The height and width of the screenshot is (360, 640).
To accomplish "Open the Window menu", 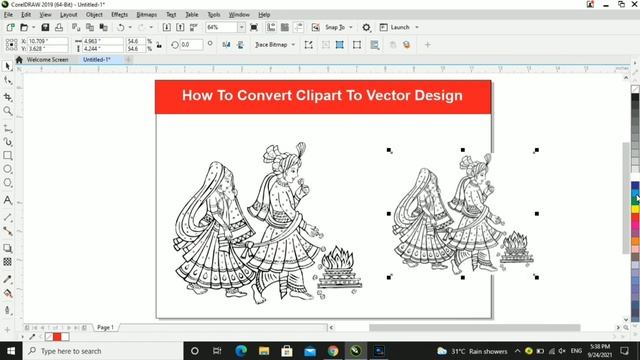I will coord(239,14).
